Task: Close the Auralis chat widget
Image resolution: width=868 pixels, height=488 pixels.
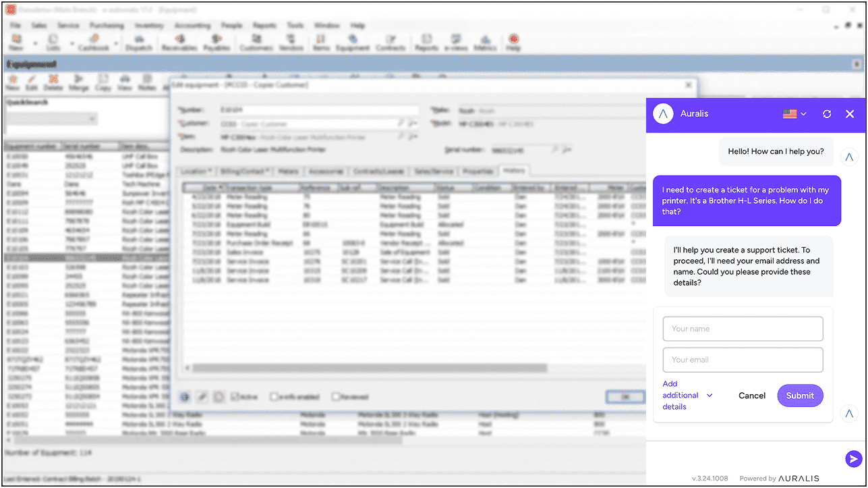Action: click(850, 114)
